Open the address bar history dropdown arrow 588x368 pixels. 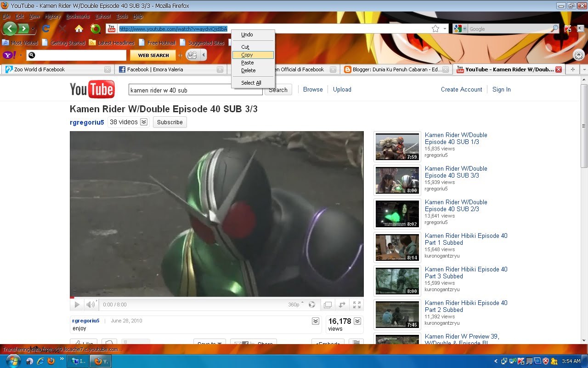tap(445, 29)
